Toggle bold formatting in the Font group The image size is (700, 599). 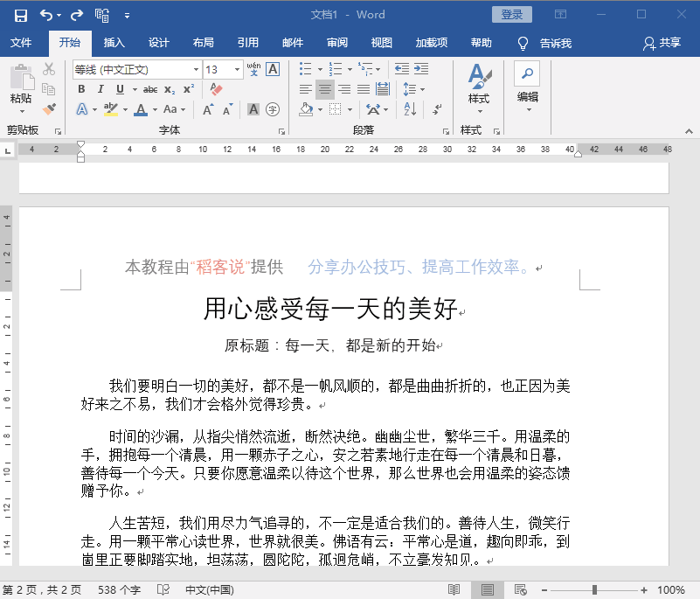click(81, 89)
